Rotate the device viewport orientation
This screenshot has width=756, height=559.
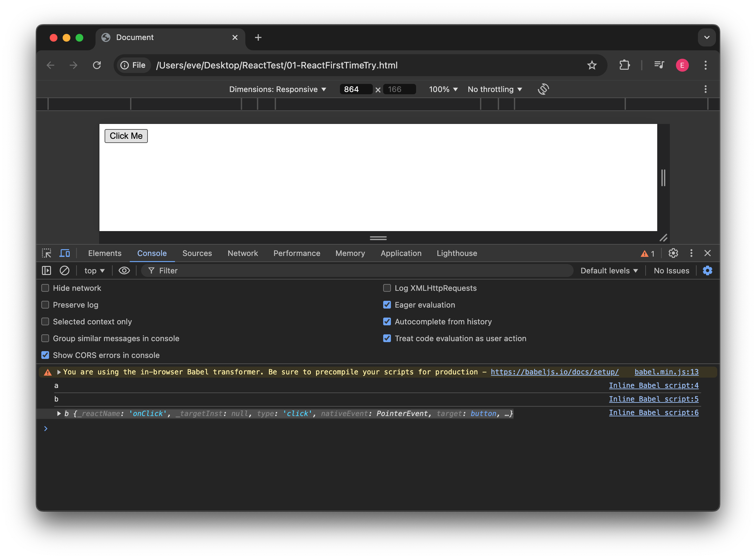[x=543, y=89]
